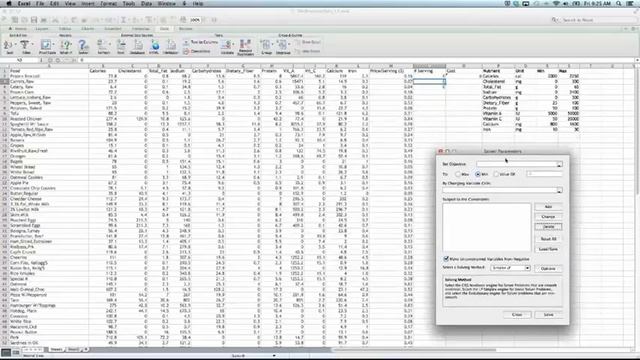640x360 pixels.
Task: Click the Set Objective range selector button
Action: point(559,164)
